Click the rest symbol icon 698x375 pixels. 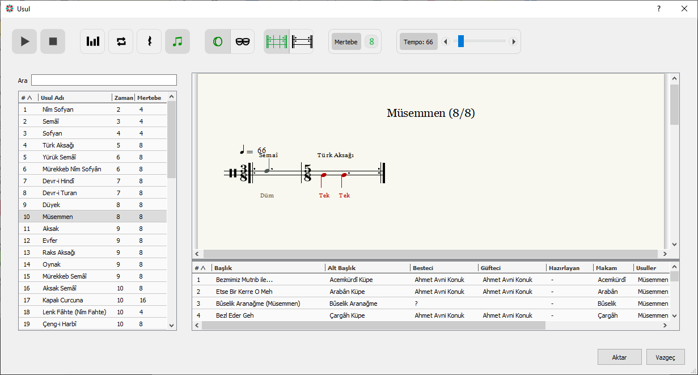(x=149, y=41)
